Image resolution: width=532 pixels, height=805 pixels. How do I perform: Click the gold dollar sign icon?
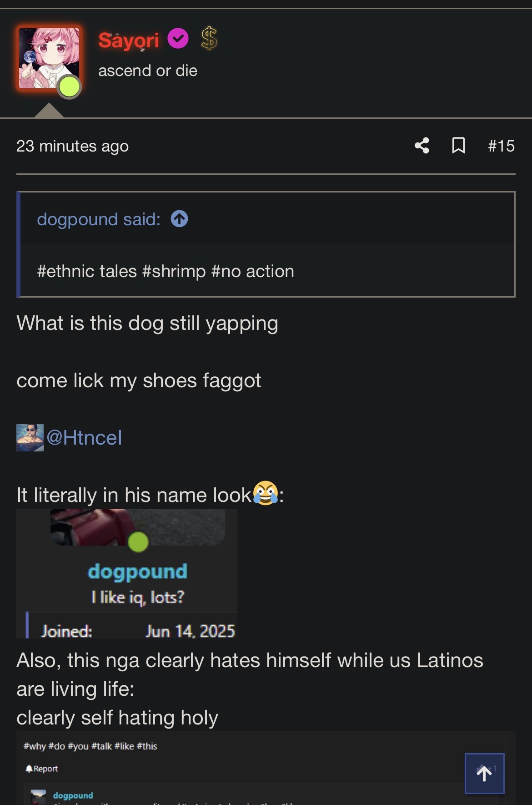pos(209,38)
